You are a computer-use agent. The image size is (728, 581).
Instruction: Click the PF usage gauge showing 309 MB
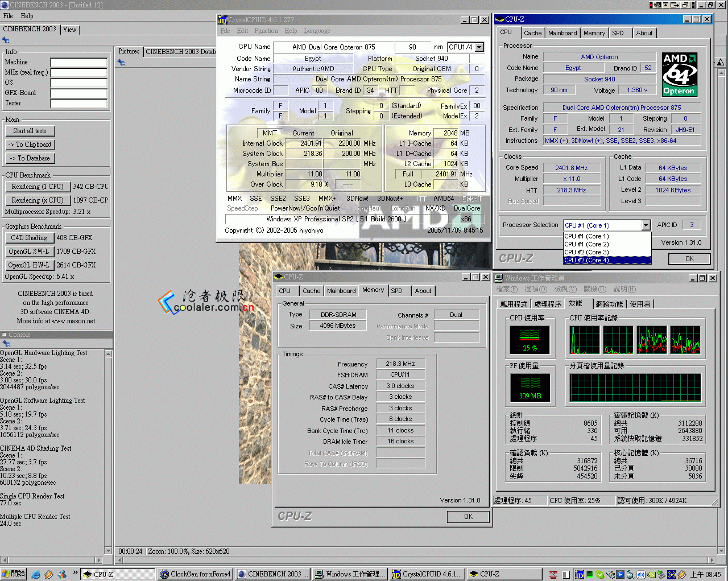tap(530, 388)
